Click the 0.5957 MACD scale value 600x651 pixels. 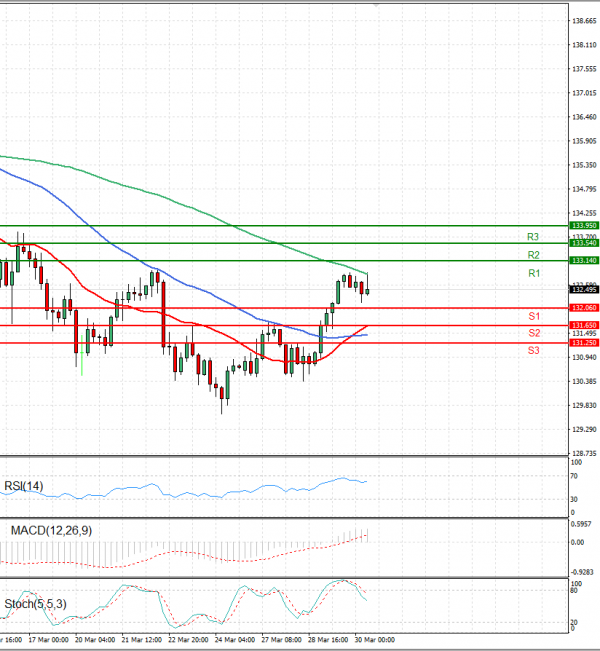pyautogui.click(x=581, y=524)
